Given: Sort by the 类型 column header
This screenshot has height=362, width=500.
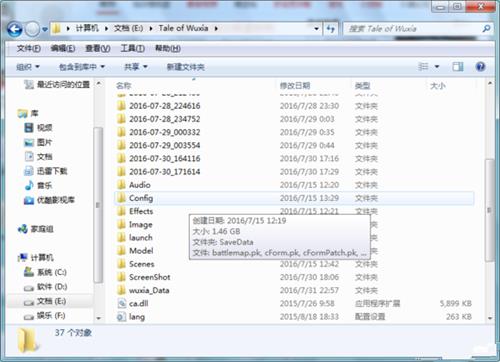Looking at the screenshot, I should tap(362, 86).
